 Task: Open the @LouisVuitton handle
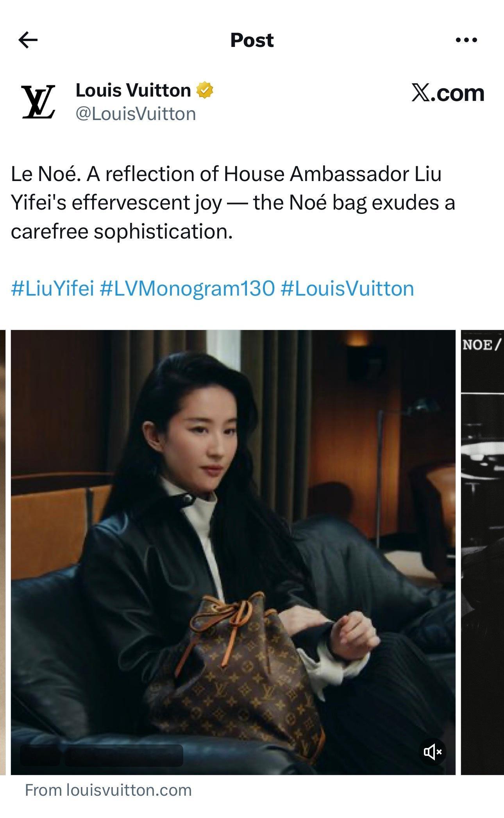pos(136,114)
